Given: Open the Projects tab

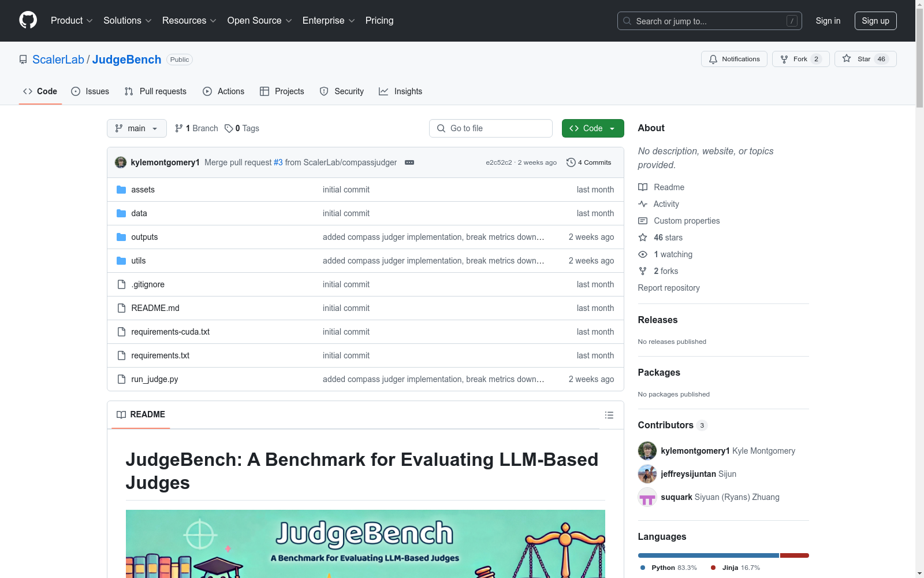Looking at the screenshot, I should 282,91.
